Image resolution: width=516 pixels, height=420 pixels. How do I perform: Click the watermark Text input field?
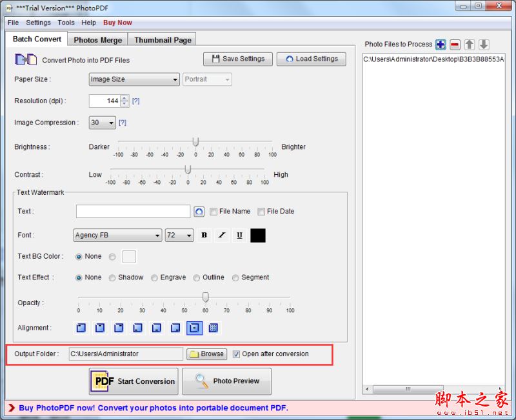click(x=134, y=212)
